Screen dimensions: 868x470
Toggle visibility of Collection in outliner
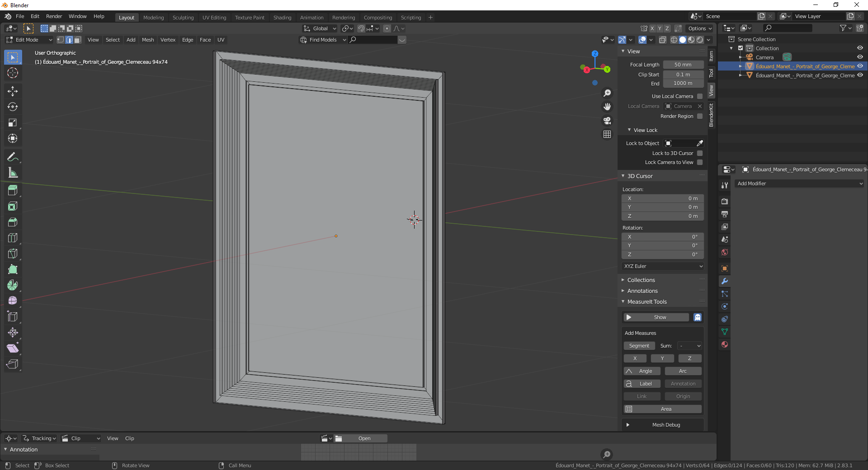pyautogui.click(x=860, y=48)
